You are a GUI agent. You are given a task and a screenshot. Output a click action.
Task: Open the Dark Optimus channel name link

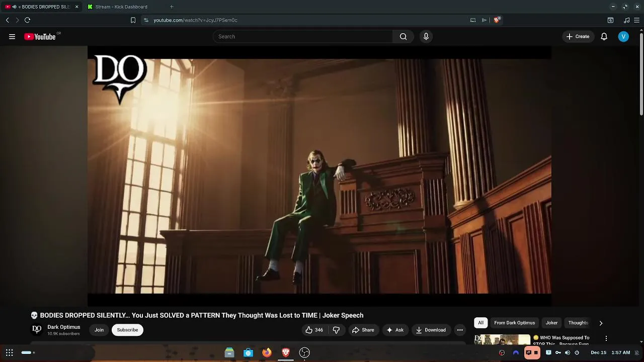pyautogui.click(x=64, y=327)
